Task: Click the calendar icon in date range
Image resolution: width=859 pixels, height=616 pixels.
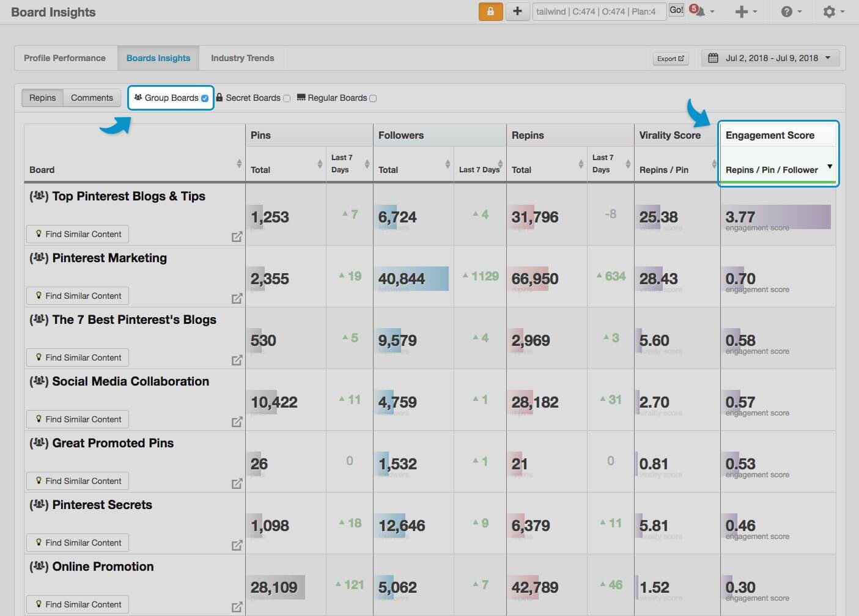Action: coord(713,58)
